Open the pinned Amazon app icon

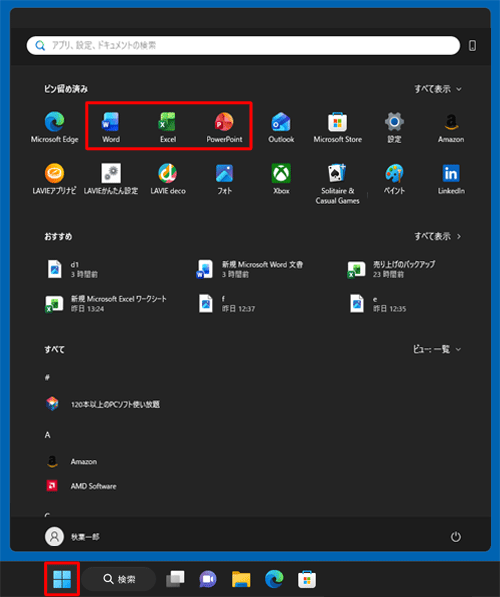[x=451, y=128]
